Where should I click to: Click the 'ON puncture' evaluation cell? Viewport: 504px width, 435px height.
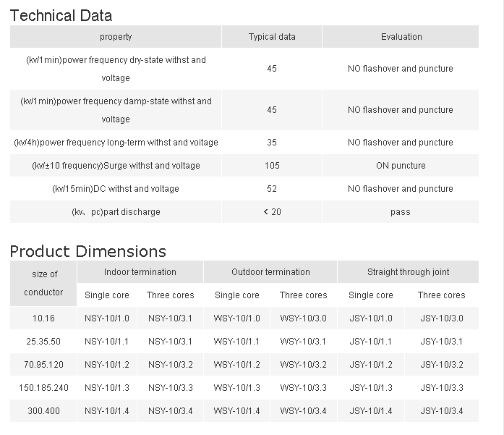coord(401,166)
